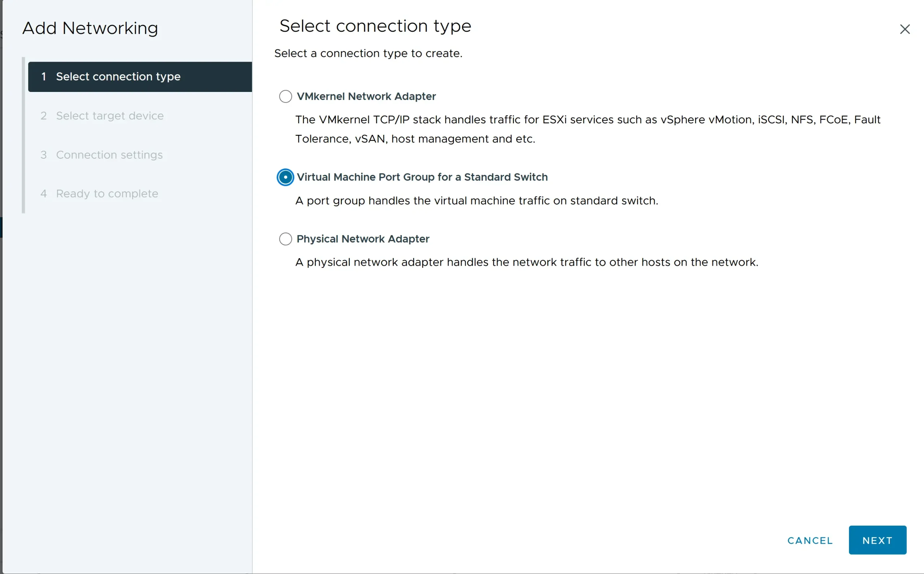Click the NEXT button to proceed
This screenshot has width=924, height=574.
pos(877,540)
